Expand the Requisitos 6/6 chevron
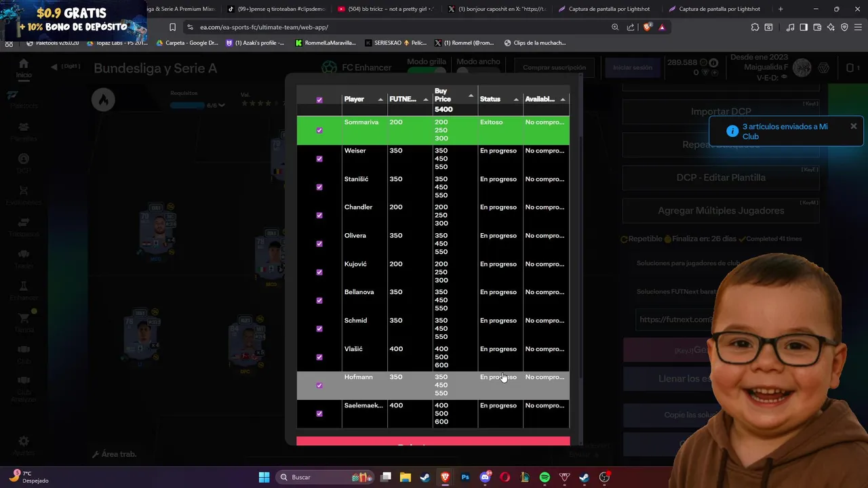Viewport: 868px width, 488px height. (x=222, y=106)
